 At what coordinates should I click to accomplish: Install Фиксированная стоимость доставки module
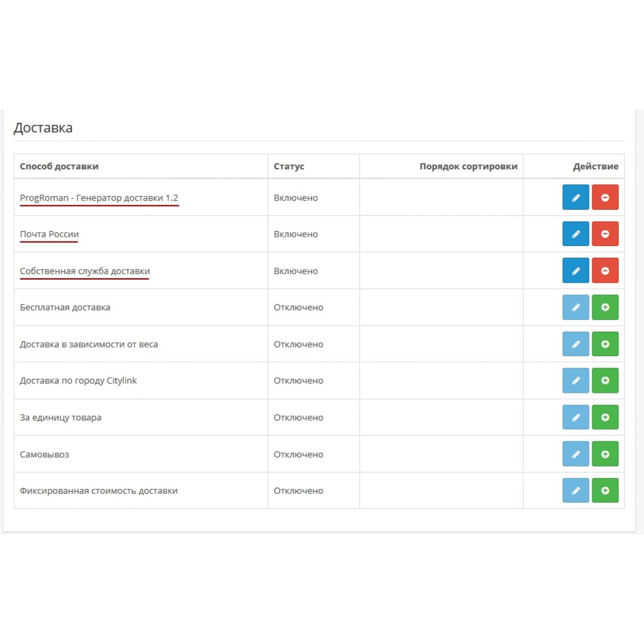tap(605, 491)
